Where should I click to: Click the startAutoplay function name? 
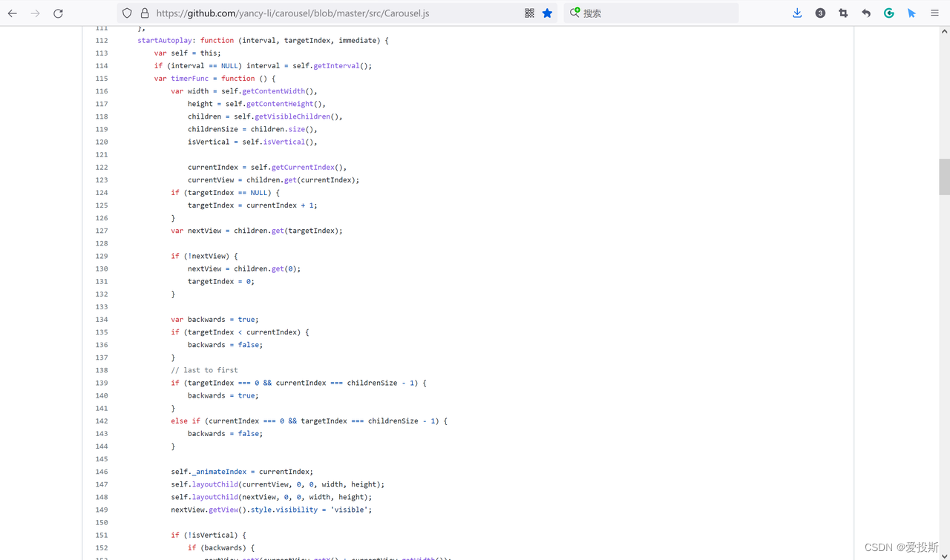coord(166,41)
